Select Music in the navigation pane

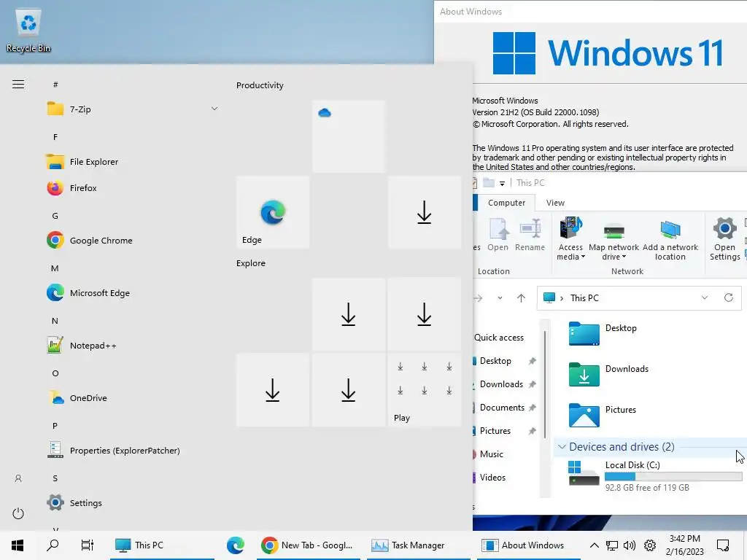pos(491,454)
